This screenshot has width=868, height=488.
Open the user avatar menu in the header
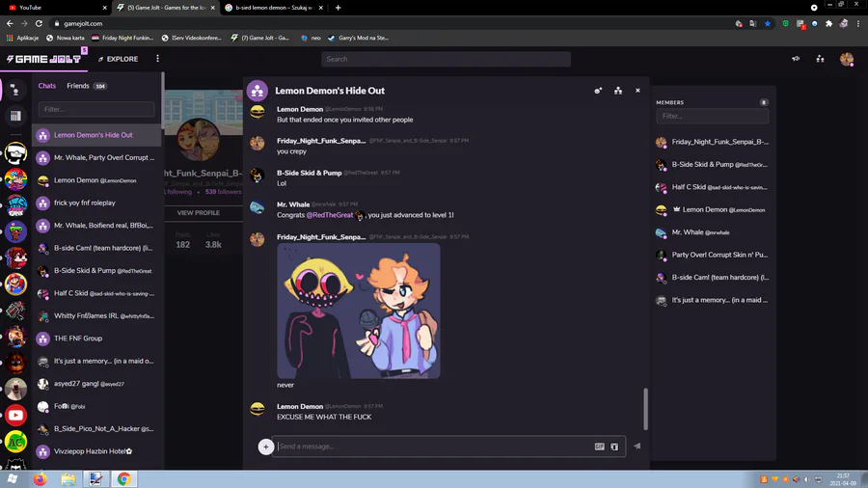point(847,59)
